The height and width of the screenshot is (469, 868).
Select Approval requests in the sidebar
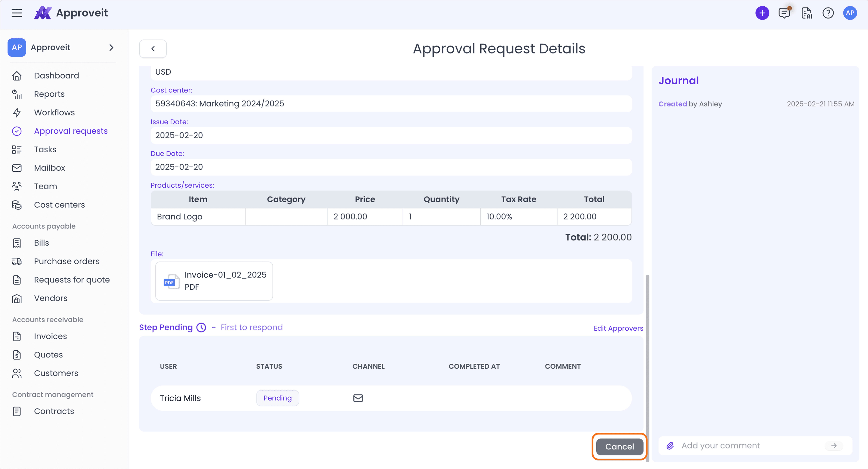click(71, 131)
